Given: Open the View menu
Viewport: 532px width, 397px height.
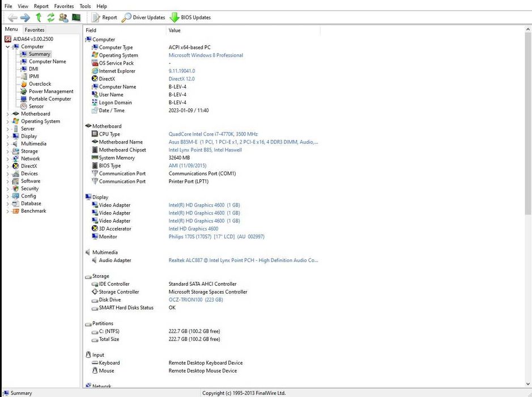Looking at the screenshot, I should click(23, 6).
